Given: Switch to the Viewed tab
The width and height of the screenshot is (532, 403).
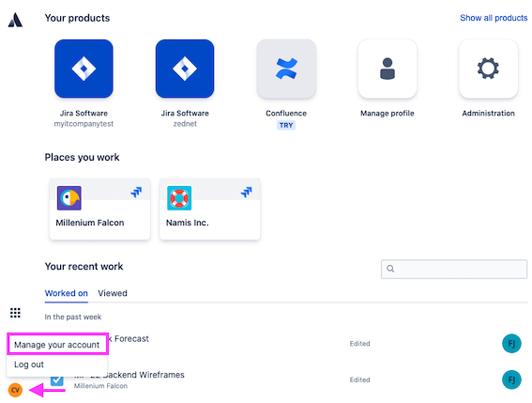Looking at the screenshot, I should click(113, 293).
